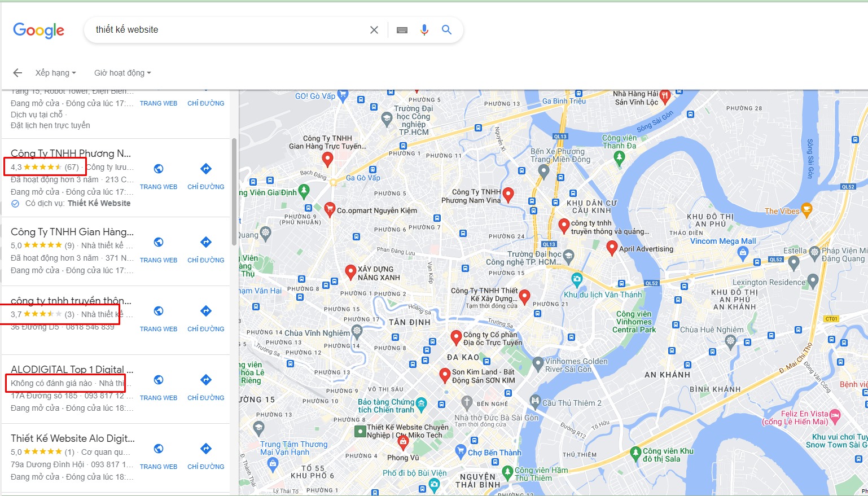
Task: Click CHỈ ĐƯỜNG for Công Ty TNHH Phương N...
Action: [206, 187]
